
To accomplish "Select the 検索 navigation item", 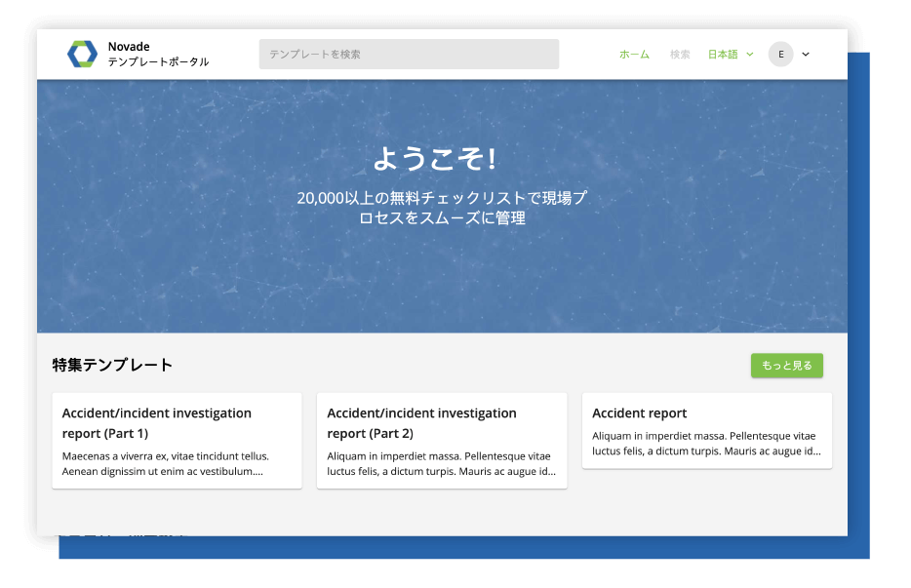I will 680,55.
